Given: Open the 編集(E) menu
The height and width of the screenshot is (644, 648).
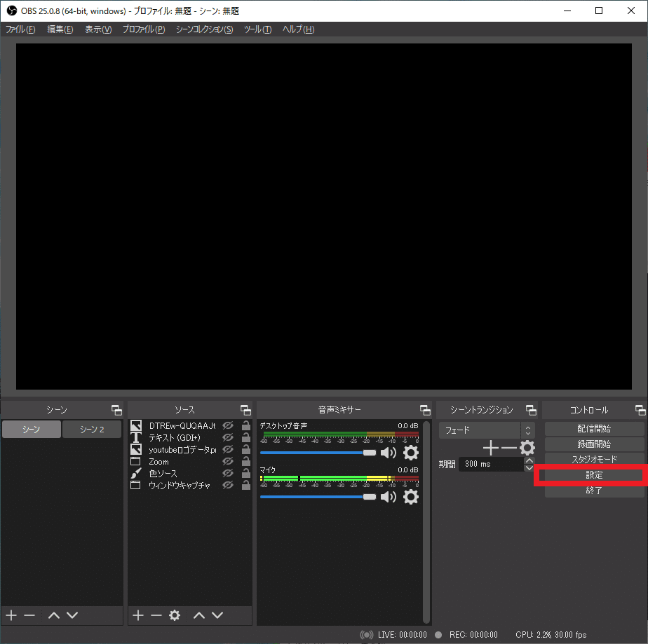Looking at the screenshot, I should point(60,29).
